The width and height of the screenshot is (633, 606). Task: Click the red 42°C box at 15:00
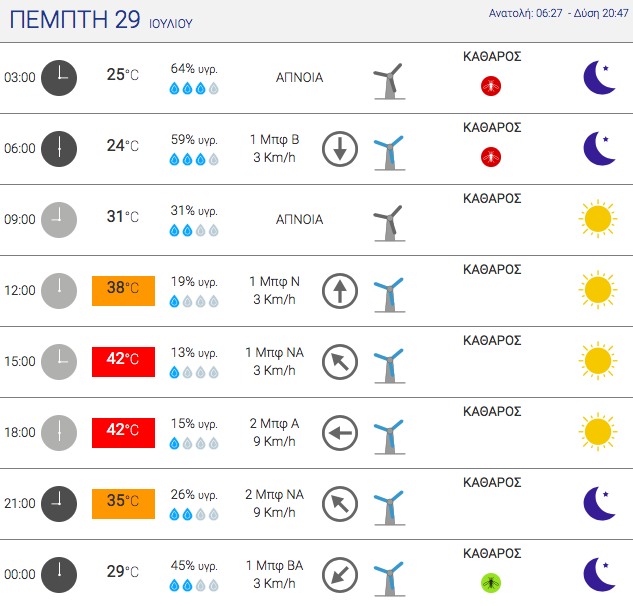(x=124, y=362)
